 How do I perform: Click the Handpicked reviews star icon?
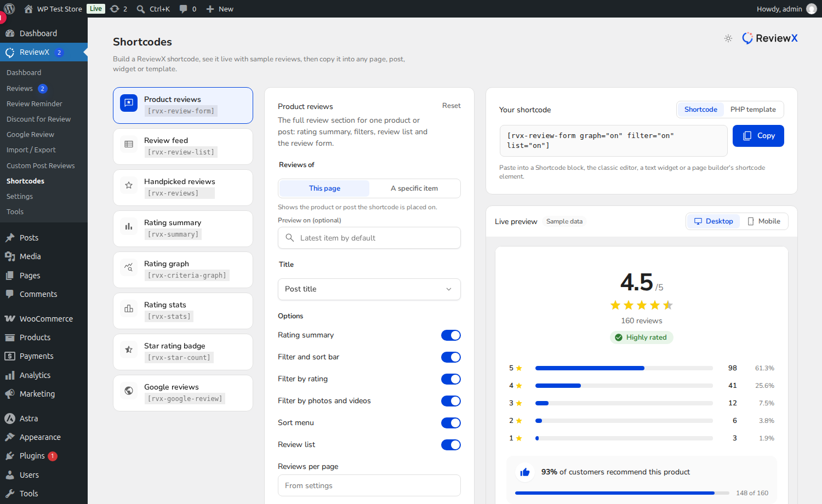(129, 185)
